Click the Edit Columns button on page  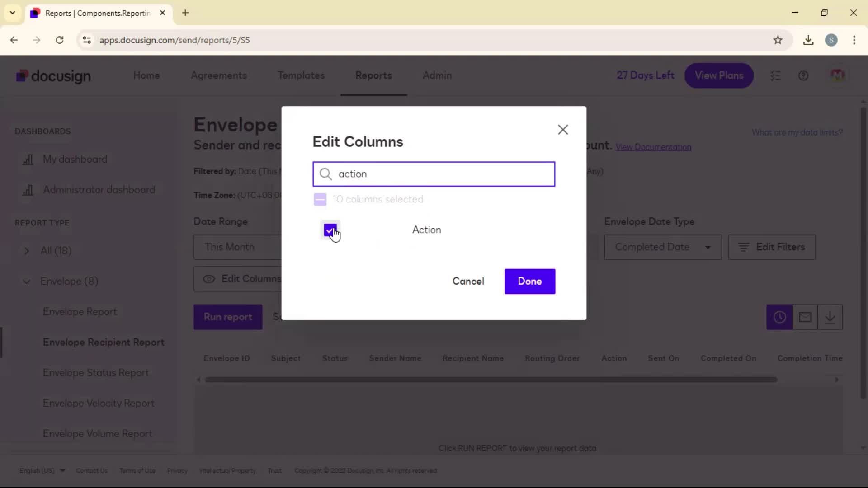(238, 279)
